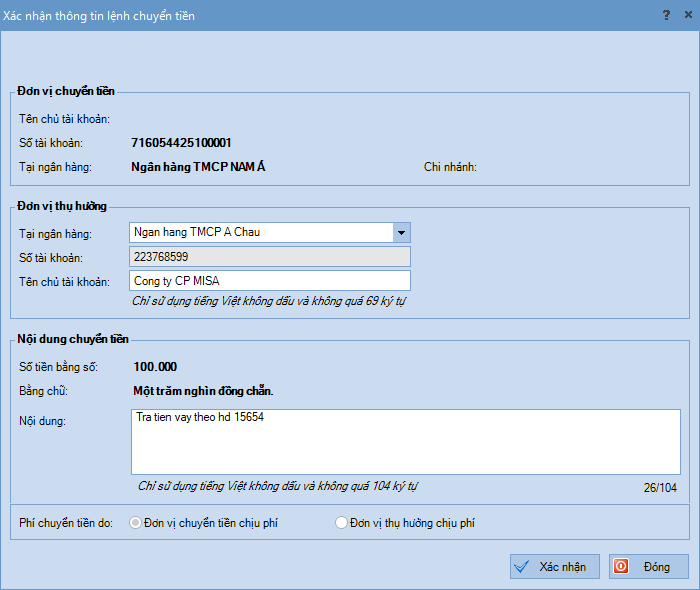This screenshot has width=700, height=590.
Task: Close the transfer confirmation dialog
Action: click(x=688, y=15)
